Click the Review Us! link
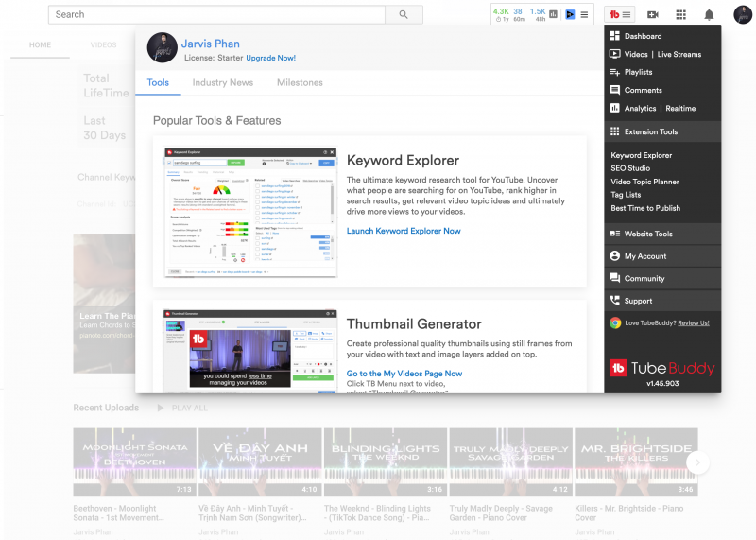The image size is (756, 540). [x=693, y=322]
